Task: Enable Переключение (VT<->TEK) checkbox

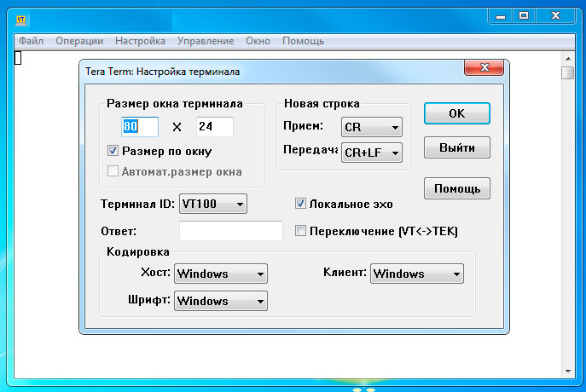Action: pos(300,230)
